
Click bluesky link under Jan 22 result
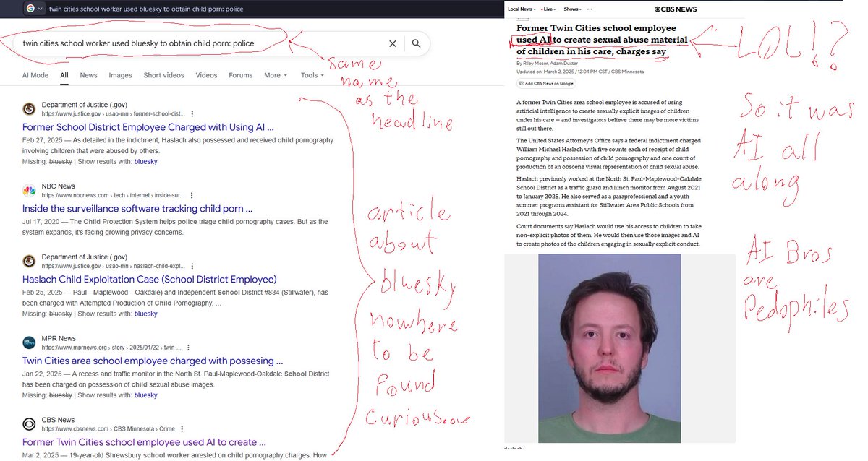(145, 395)
